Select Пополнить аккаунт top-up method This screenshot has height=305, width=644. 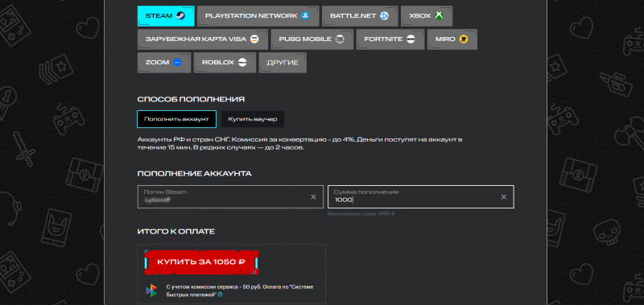coord(176,119)
